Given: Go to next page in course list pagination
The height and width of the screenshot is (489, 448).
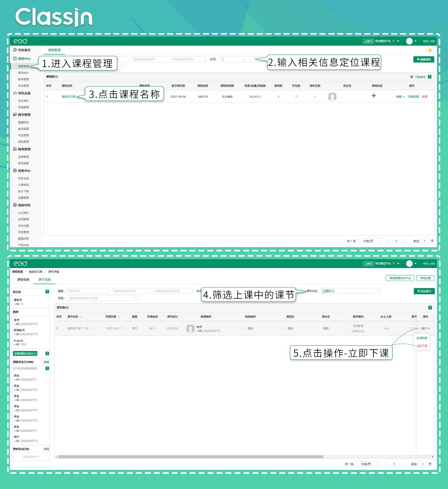Looking at the screenshot, I should coord(405,241).
